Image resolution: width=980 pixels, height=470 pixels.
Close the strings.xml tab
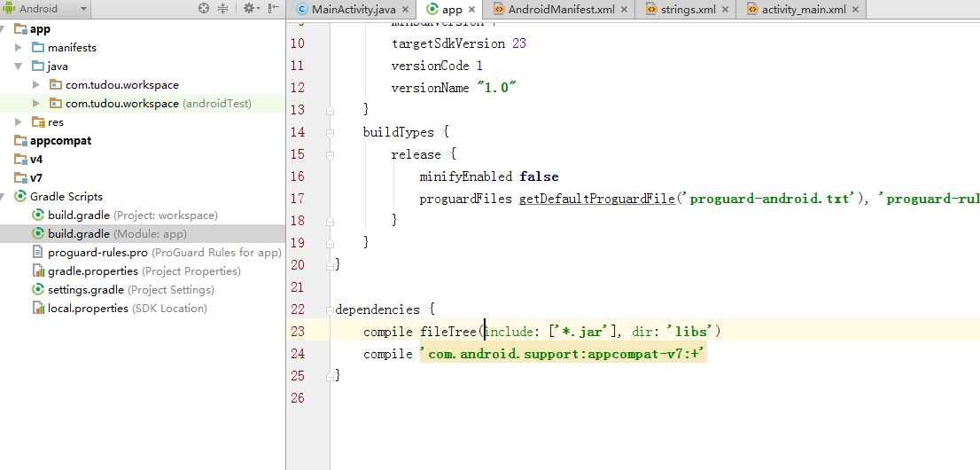[x=725, y=10]
